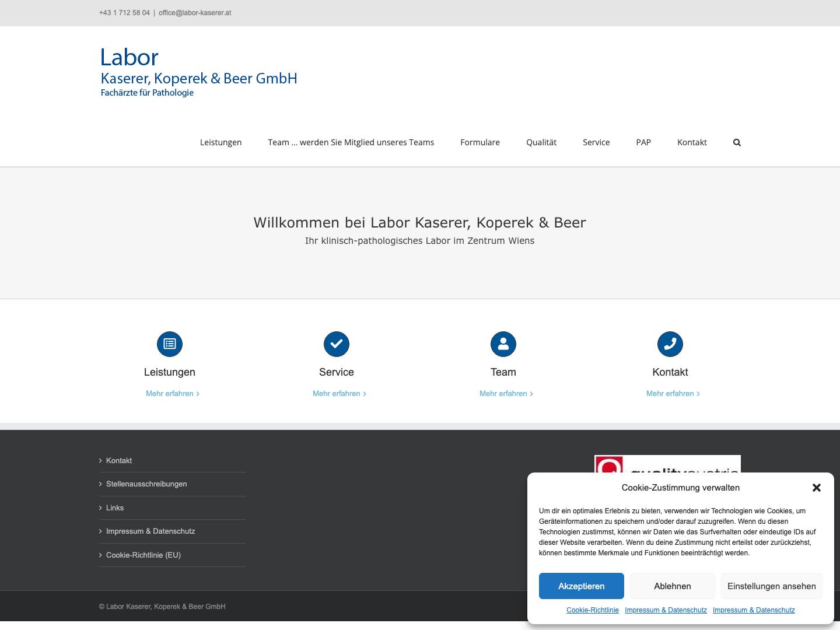Screen dimensions: 840x630
Task: Click the Ablehnen cookie button
Action: (x=672, y=586)
